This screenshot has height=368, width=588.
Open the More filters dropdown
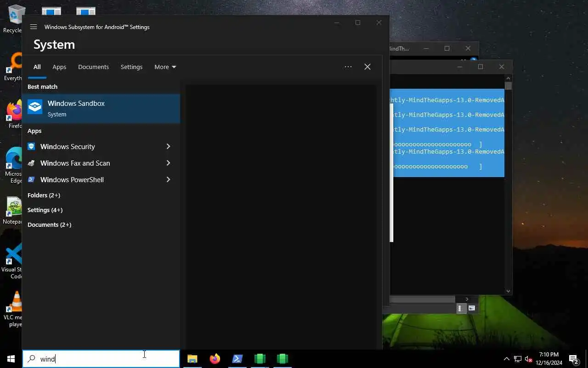click(x=165, y=67)
